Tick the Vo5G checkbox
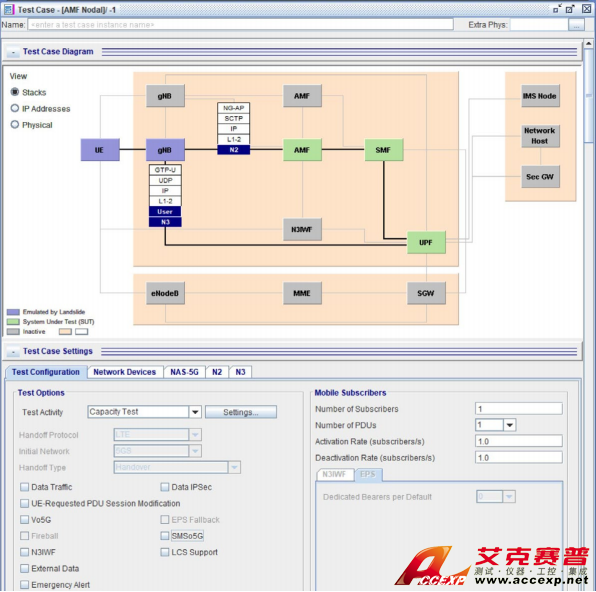 coord(25,519)
